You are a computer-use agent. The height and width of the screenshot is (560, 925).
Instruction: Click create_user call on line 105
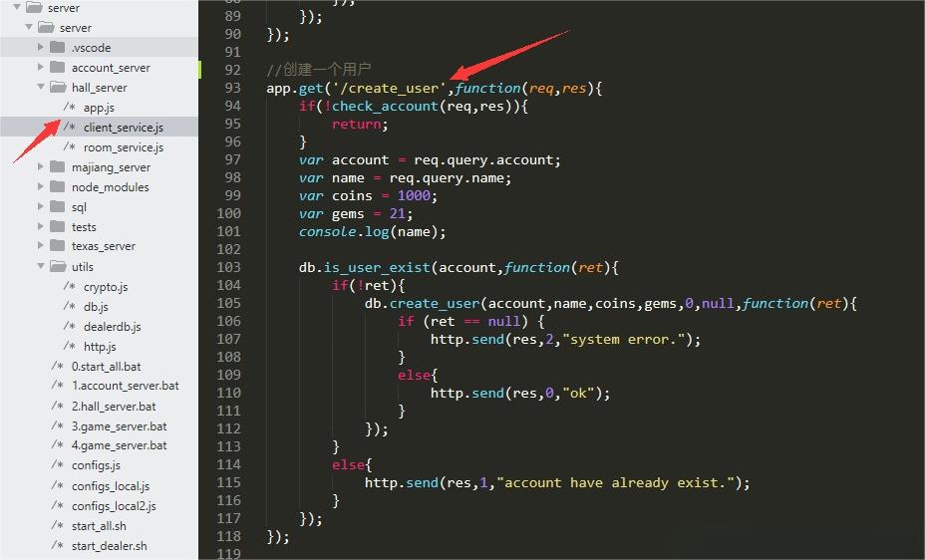(435, 304)
